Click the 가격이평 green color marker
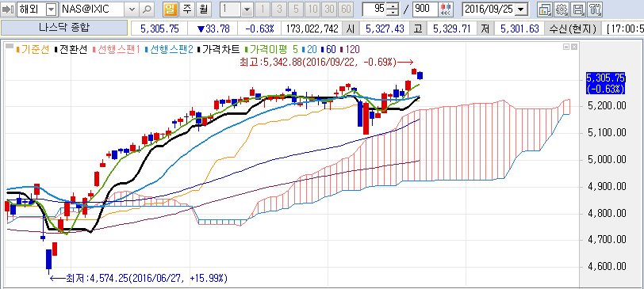 pyautogui.click(x=245, y=50)
